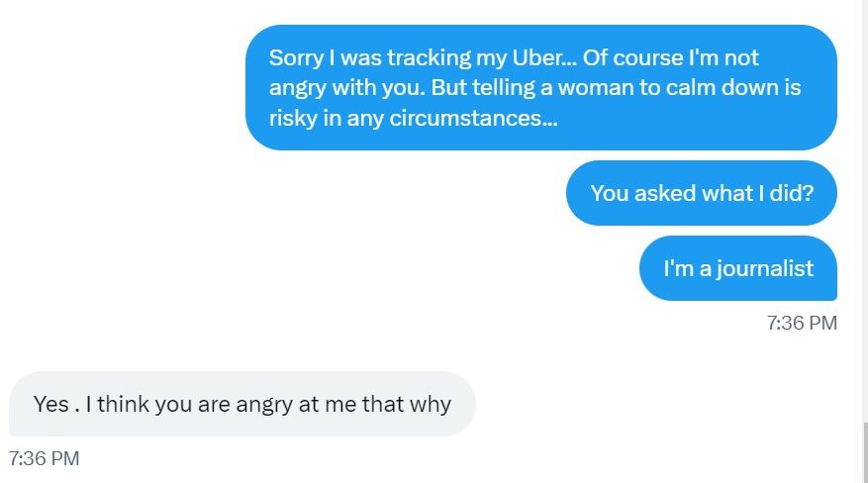Click the 7:36 PM timestamp below the gray message
This screenshot has width=868, height=483.
tap(45, 458)
